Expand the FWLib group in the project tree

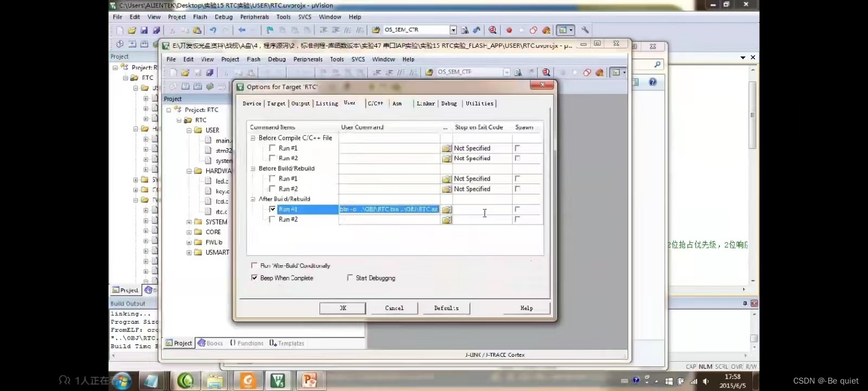(189, 242)
